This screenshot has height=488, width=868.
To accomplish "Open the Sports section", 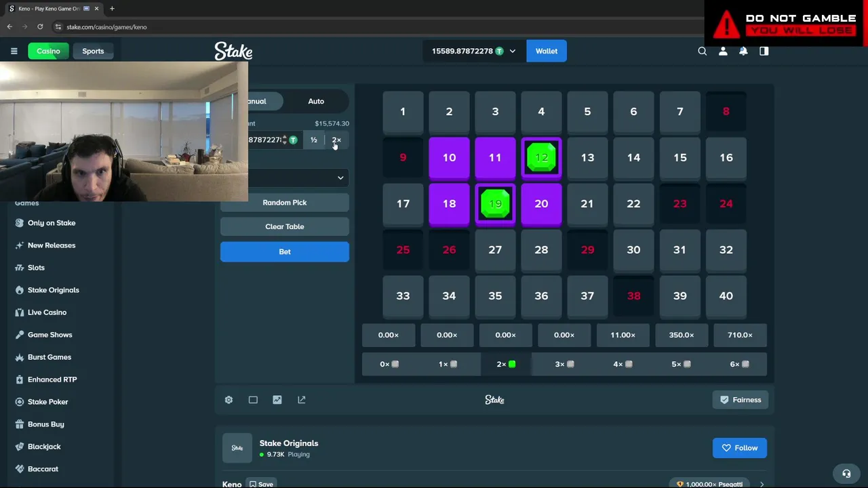I will pyautogui.click(x=93, y=51).
